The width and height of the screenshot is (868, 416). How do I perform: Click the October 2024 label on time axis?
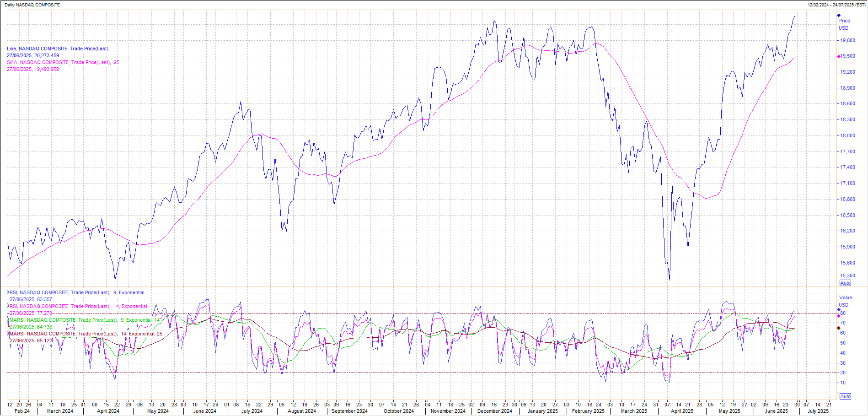(x=399, y=411)
